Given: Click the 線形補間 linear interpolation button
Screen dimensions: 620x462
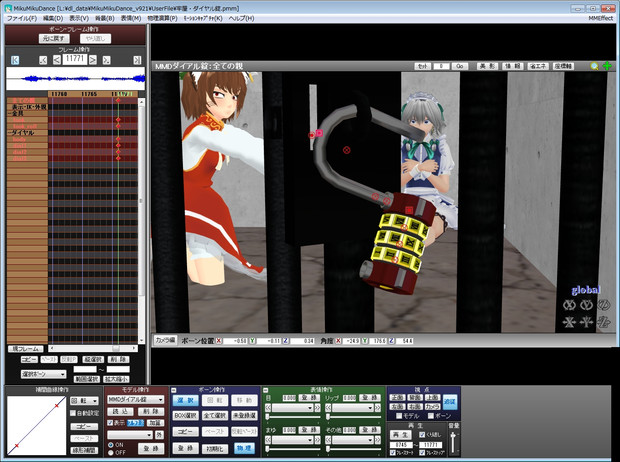Looking at the screenshot, I should pyautogui.click(x=84, y=451).
